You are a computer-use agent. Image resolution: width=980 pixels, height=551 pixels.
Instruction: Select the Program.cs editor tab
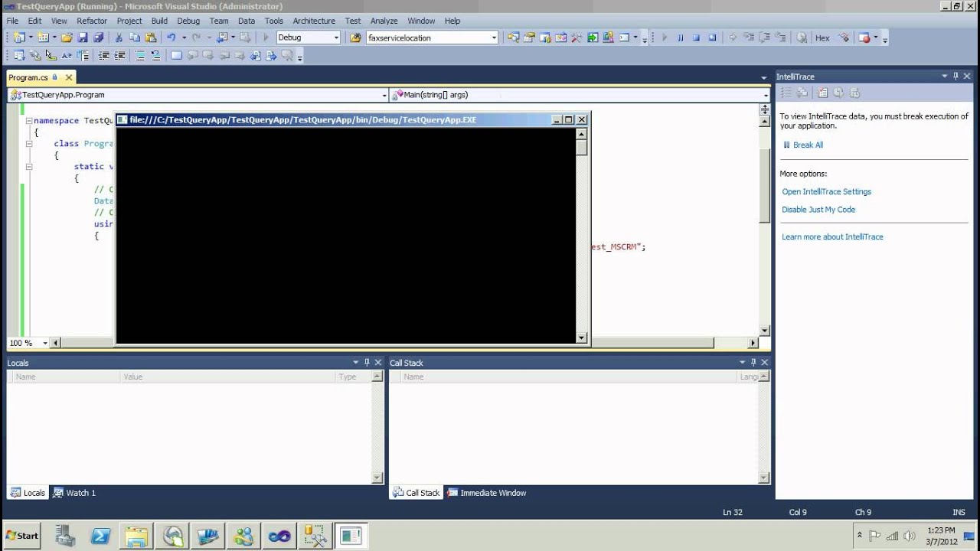click(28, 77)
